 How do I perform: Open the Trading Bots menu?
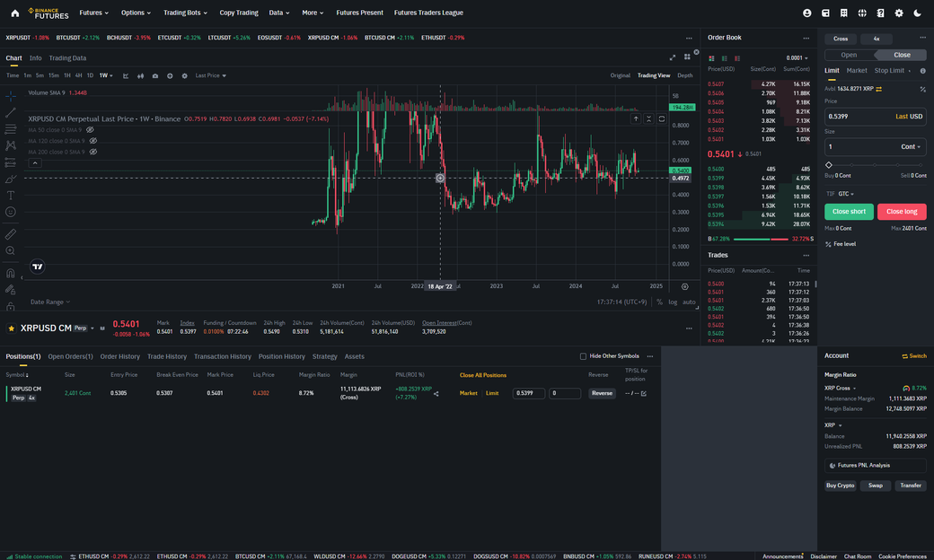[185, 13]
